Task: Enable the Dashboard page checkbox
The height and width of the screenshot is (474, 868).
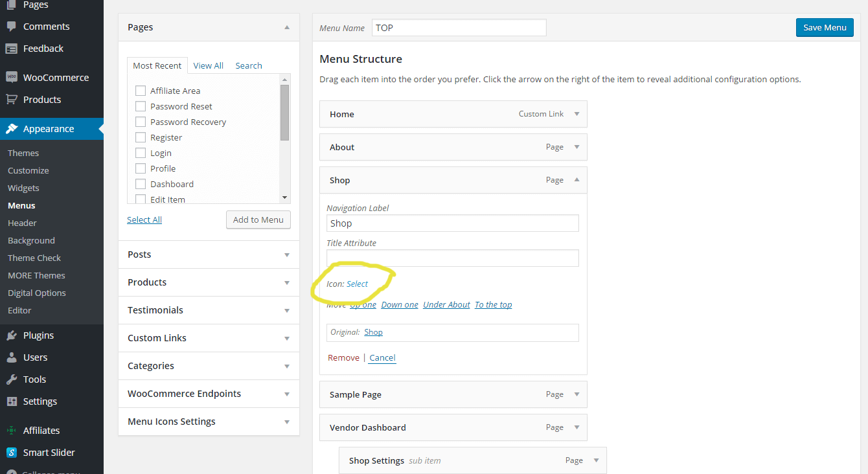Action: click(x=140, y=184)
